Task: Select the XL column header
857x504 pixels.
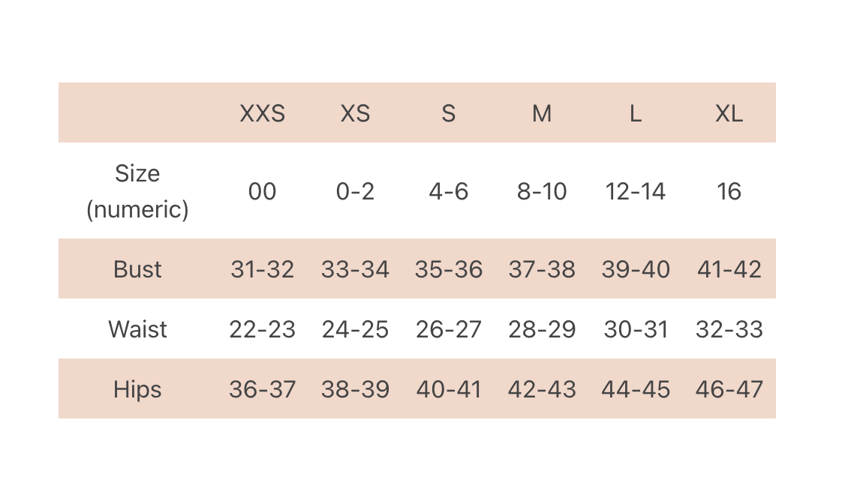Action: click(x=729, y=113)
